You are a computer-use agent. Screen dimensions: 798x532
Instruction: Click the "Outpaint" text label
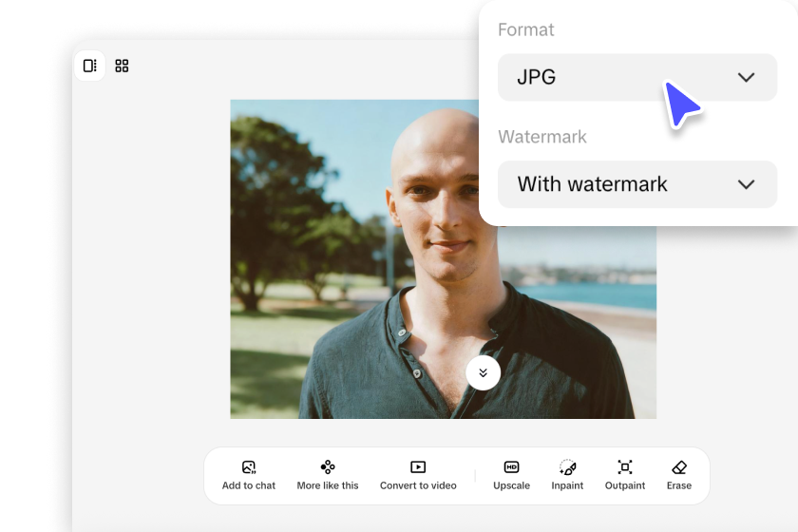[624, 485]
